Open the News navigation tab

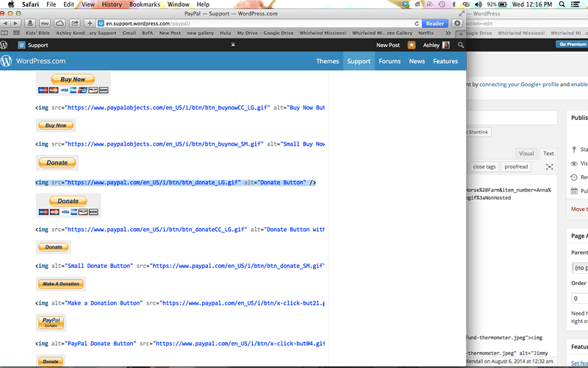(x=417, y=61)
